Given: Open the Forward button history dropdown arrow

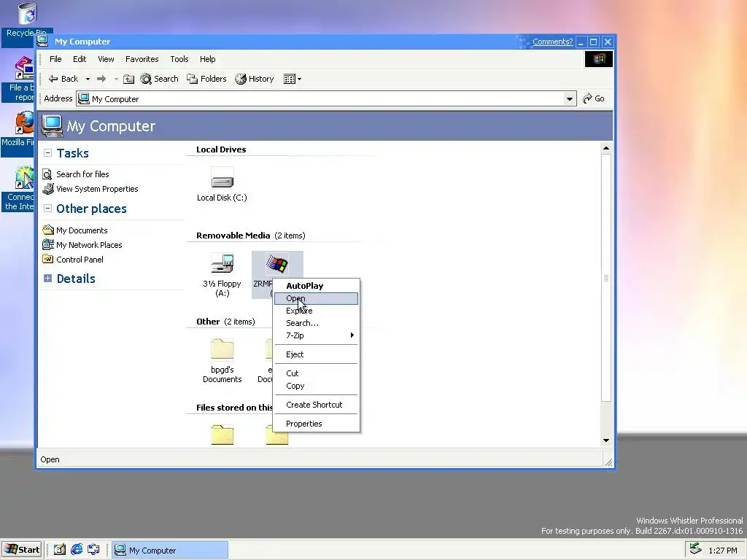Looking at the screenshot, I should pos(116,79).
